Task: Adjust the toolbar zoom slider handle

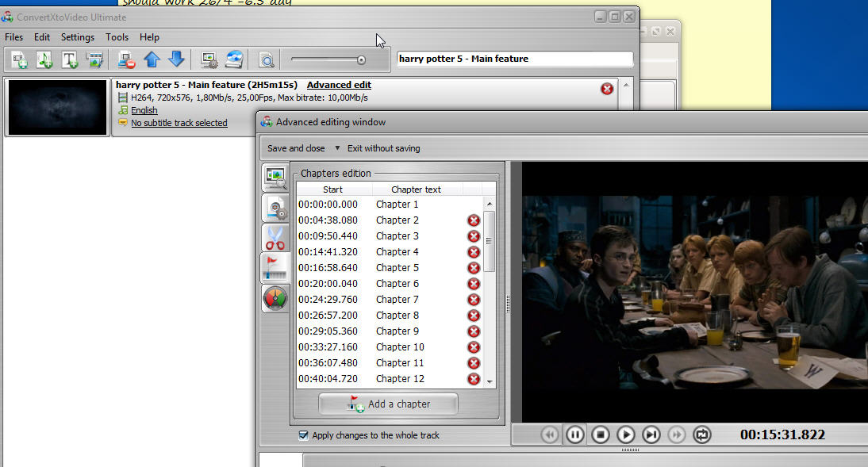Action: pyautogui.click(x=362, y=59)
